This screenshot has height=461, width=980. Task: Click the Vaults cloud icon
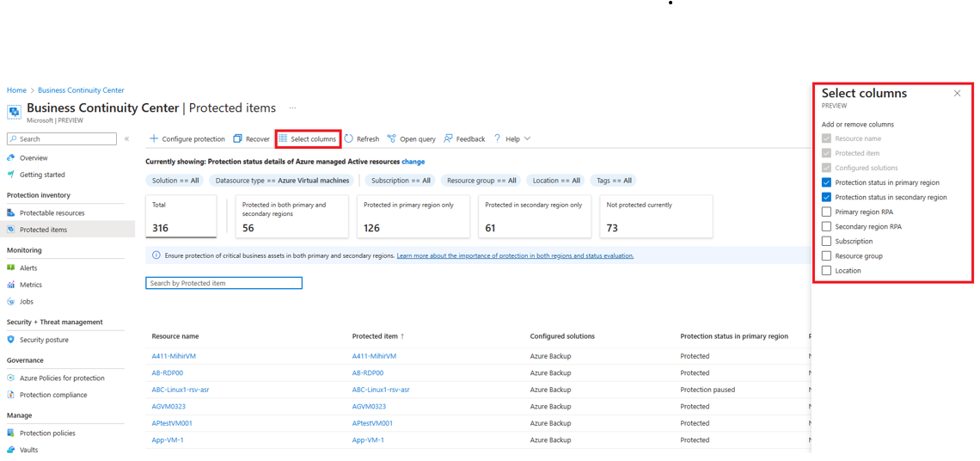[x=11, y=450]
